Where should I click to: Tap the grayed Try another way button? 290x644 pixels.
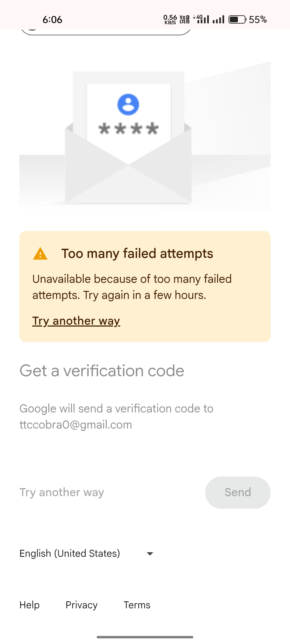[62, 492]
